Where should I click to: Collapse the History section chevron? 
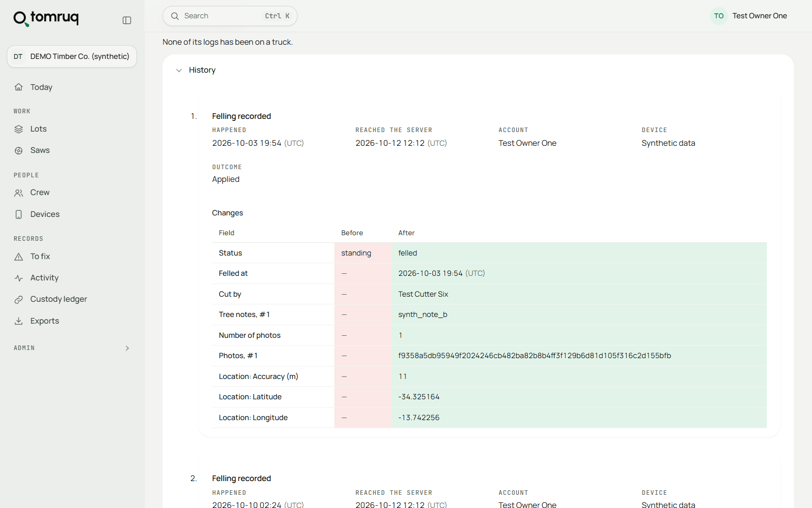(x=179, y=71)
